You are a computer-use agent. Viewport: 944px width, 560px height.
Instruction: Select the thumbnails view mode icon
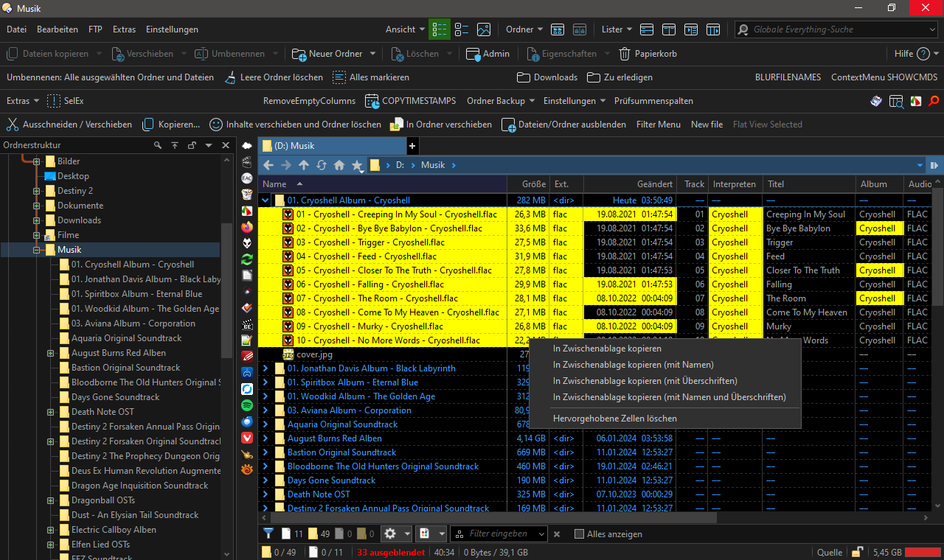(x=484, y=29)
